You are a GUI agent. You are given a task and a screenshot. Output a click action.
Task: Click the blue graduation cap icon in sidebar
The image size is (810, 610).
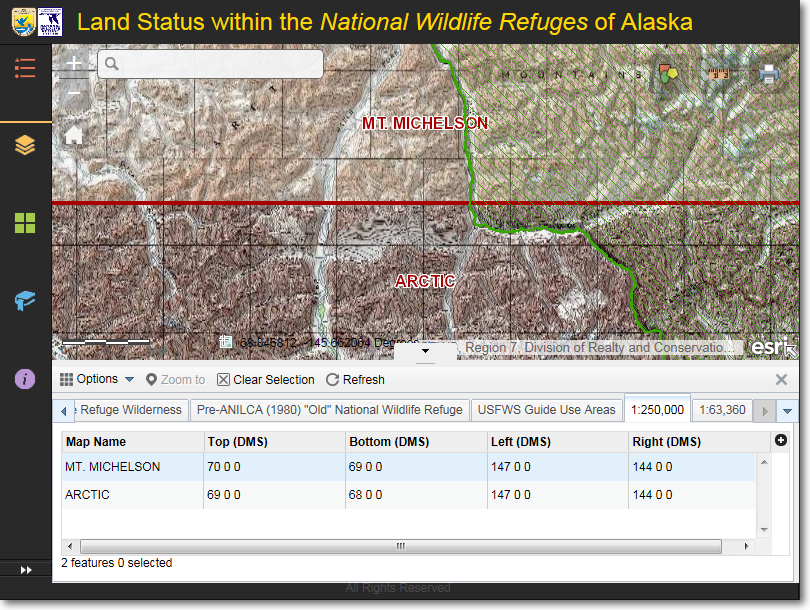click(x=25, y=300)
